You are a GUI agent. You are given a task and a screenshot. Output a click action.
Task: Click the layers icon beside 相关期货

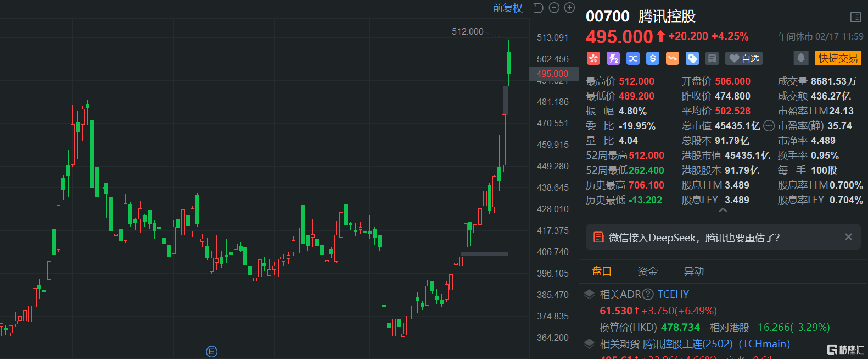pos(590,344)
